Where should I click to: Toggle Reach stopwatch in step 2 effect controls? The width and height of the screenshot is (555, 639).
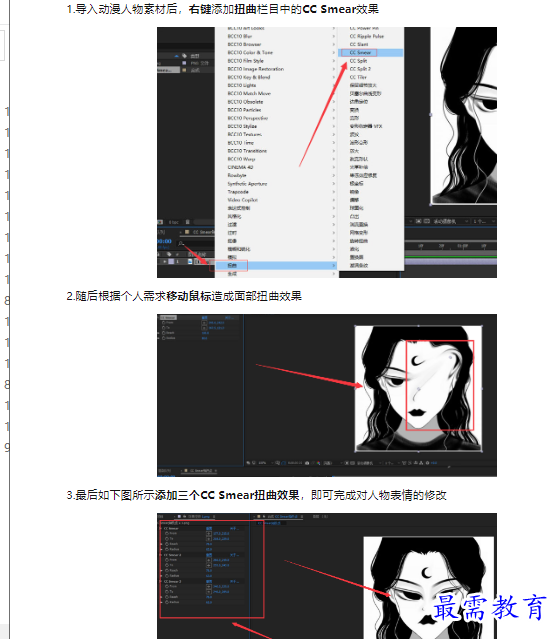(x=163, y=333)
